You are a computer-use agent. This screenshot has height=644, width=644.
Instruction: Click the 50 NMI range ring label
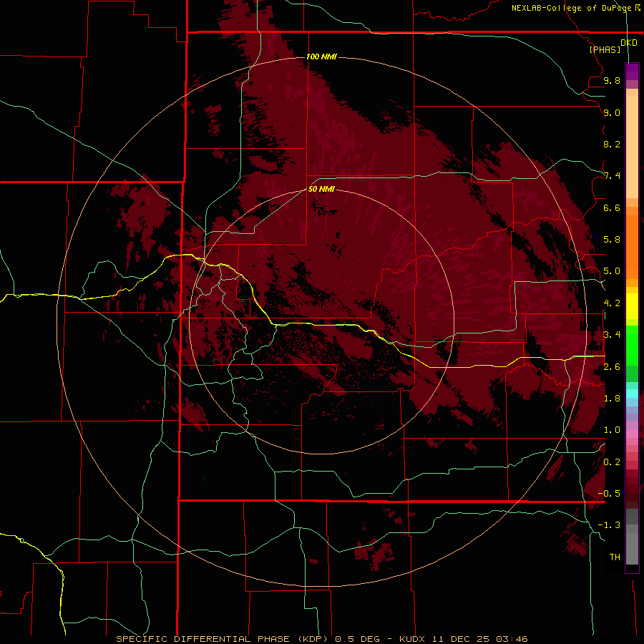point(321,189)
